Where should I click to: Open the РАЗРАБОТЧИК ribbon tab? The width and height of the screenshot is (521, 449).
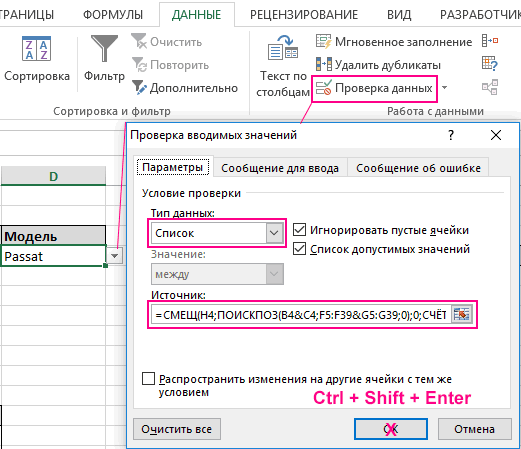[x=480, y=15]
